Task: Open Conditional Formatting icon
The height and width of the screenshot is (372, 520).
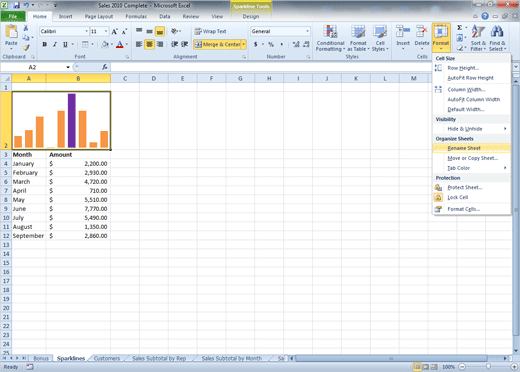Action: [330, 32]
